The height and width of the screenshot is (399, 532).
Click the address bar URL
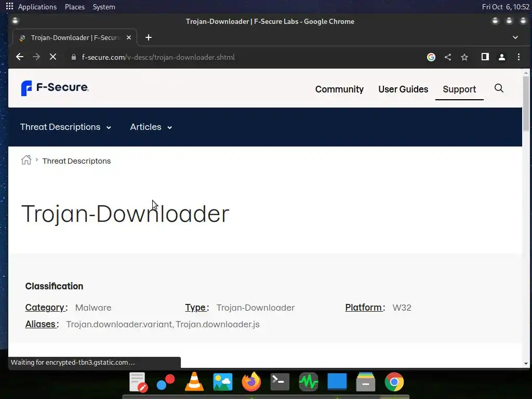click(158, 57)
